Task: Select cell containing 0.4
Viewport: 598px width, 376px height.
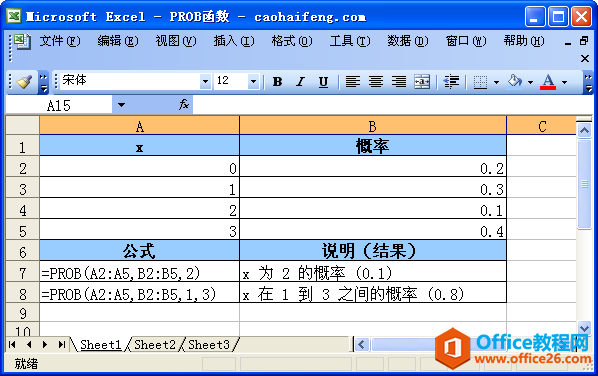Action: pos(373,230)
